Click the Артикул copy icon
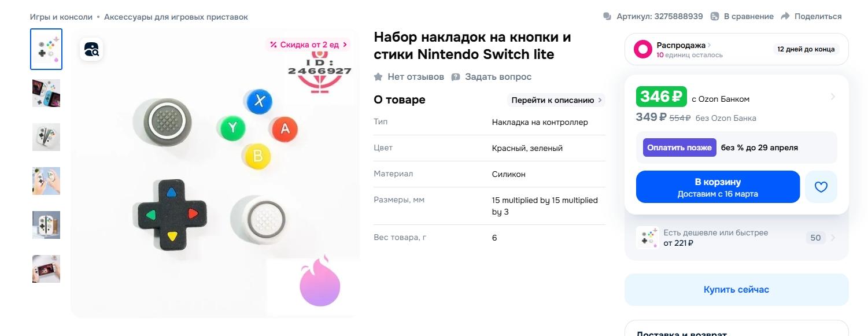 point(607,16)
